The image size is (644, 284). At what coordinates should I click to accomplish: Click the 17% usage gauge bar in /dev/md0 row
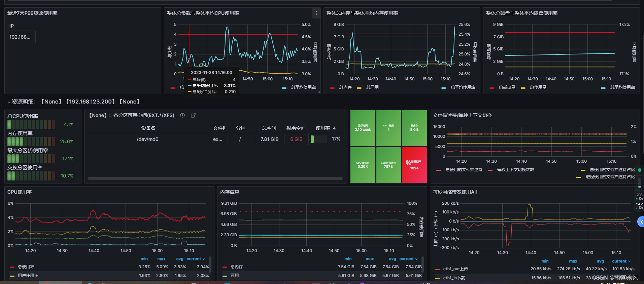[319, 139]
